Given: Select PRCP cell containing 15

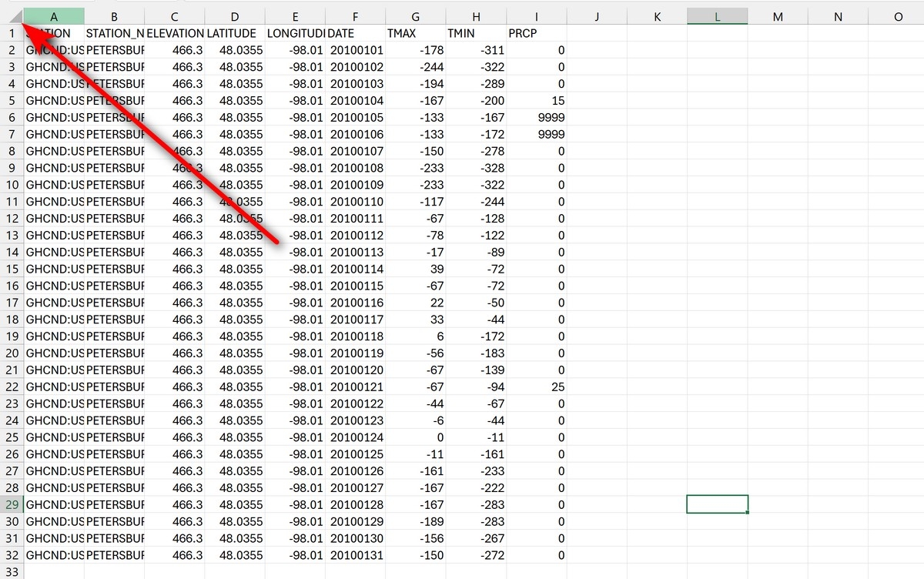Looking at the screenshot, I should pyautogui.click(x=537, y=101).
